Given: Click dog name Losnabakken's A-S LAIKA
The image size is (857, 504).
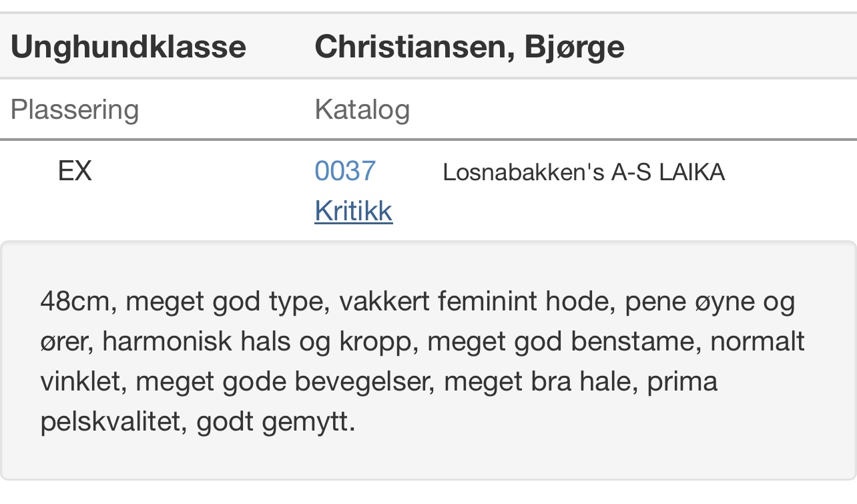Looking at the screenshot, I should (583, 172).
